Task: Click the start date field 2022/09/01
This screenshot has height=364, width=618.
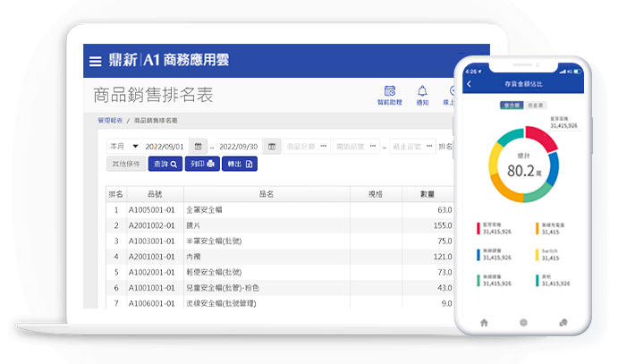Action: (x=166, y=147)
